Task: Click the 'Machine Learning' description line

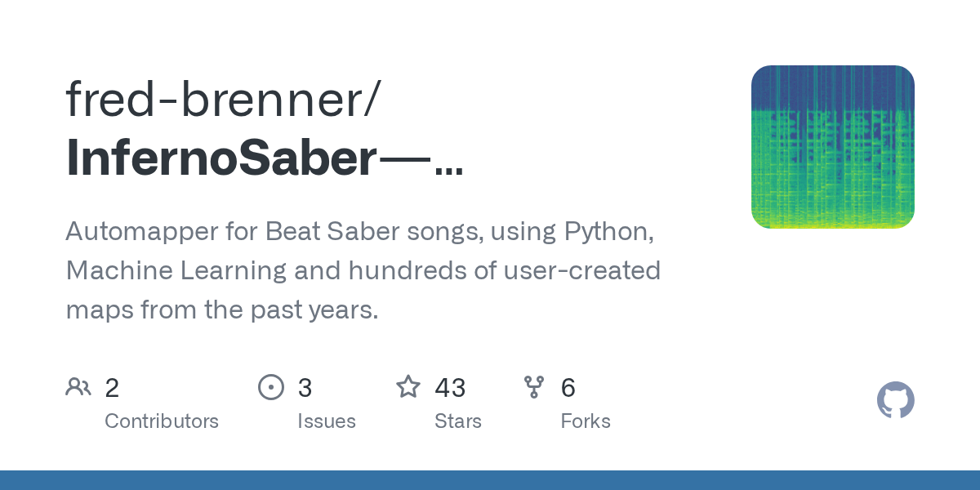Action: click(363, 270)
